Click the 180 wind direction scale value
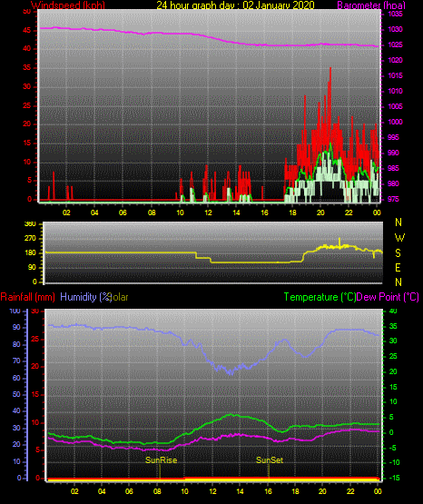Viewport: 423px width, 504px height. (x=31, y=253)
